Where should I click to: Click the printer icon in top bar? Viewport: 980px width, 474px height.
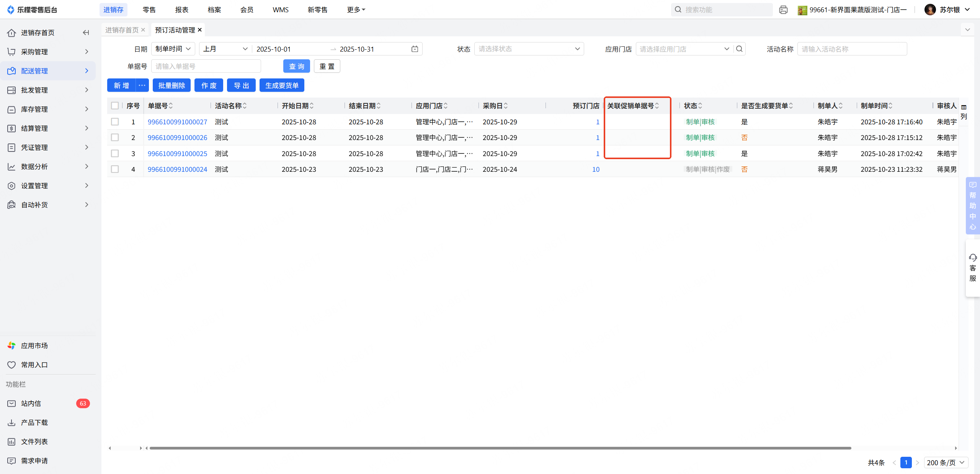coord(783,10)
